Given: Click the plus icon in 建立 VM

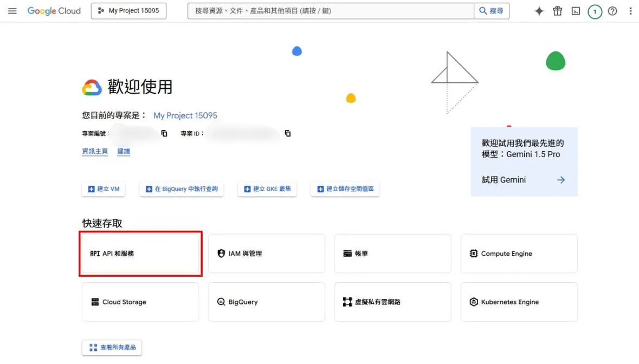Looking at the screenshot, I should coord(91,190).
